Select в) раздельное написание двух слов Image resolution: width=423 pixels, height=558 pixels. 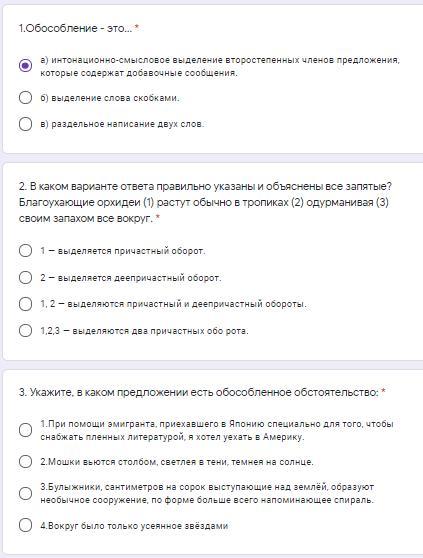coord(25,124)
